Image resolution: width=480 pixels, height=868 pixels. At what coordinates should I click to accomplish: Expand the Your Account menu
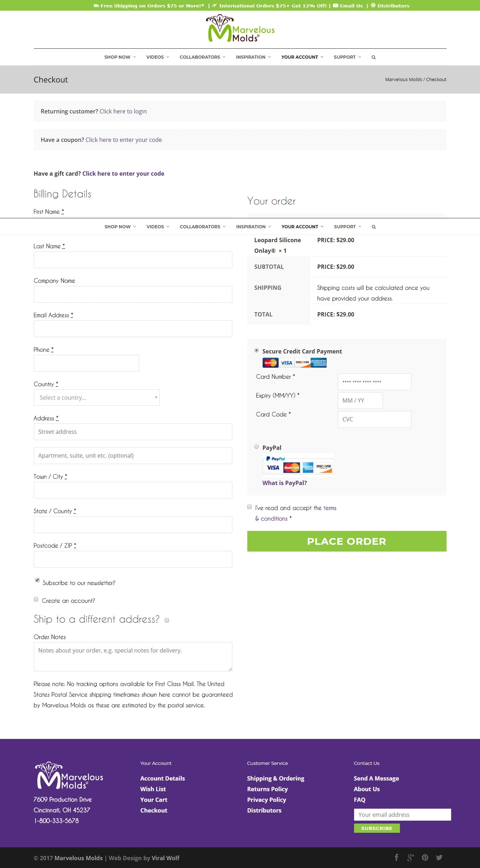[x=302, y=57]
